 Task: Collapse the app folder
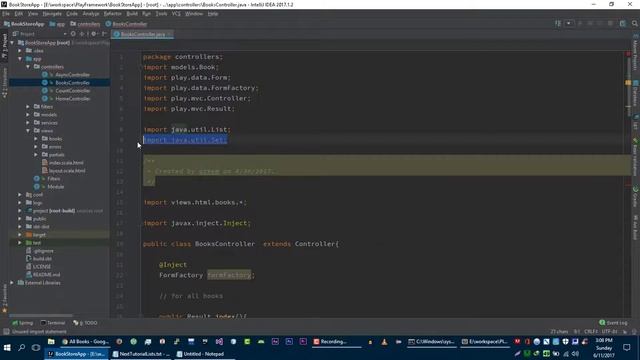(x=20, y=59)
